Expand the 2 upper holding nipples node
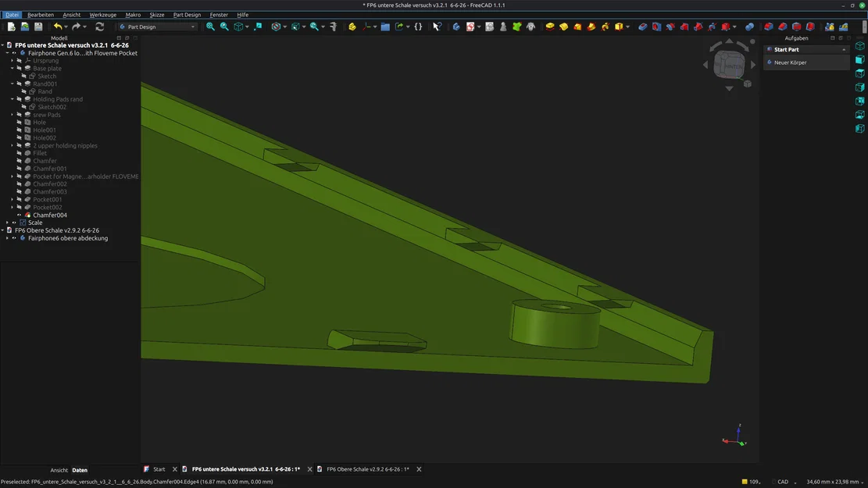 point(13,146)
